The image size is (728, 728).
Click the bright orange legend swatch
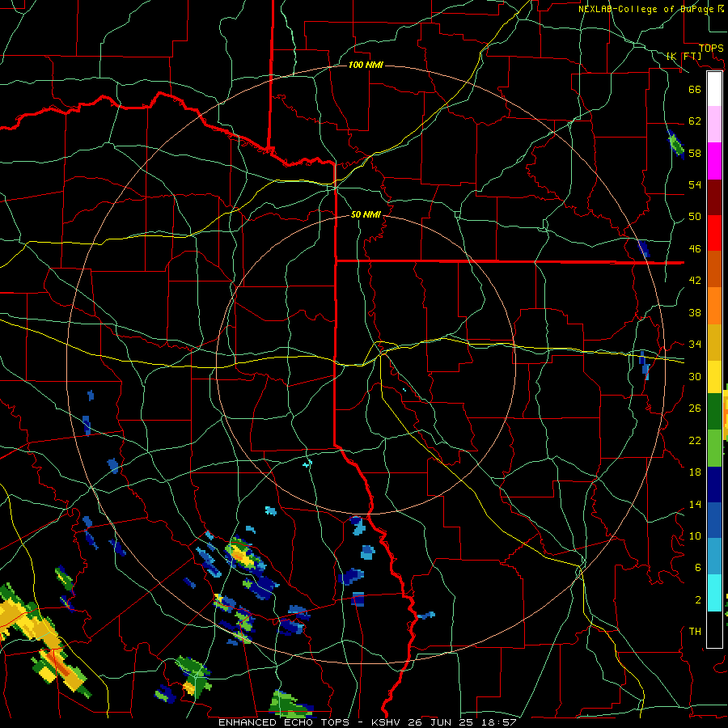coord(714,306)
